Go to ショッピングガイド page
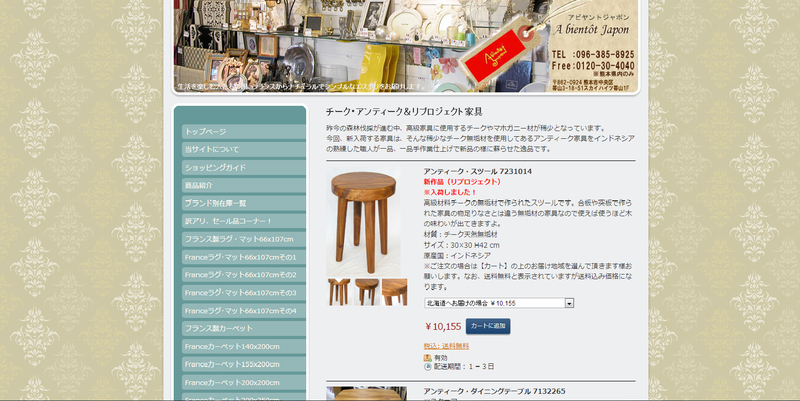 244,167
